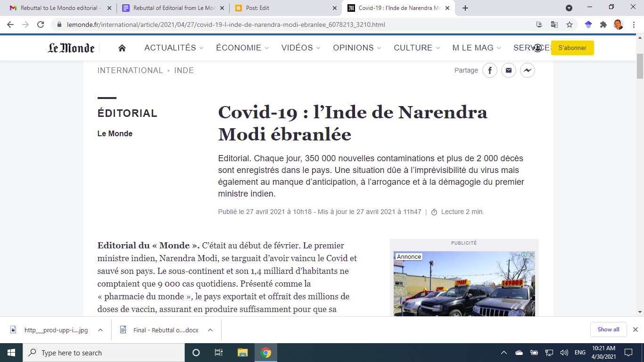The height and width of the screenshot is (362, 644).
Task: Click the site lock icon
Action: tap(59, 25)
